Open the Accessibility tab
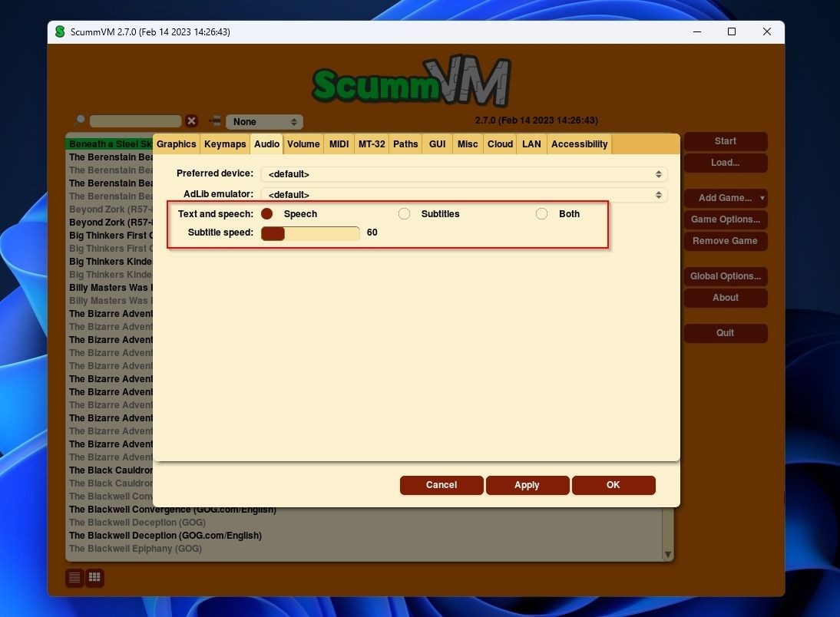 coord(579,144)
